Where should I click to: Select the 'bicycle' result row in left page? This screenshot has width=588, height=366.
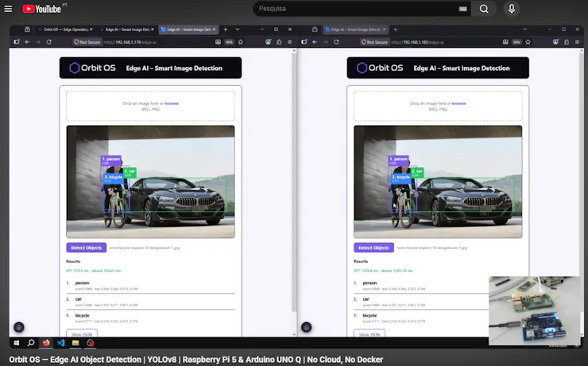coord(150,318)
